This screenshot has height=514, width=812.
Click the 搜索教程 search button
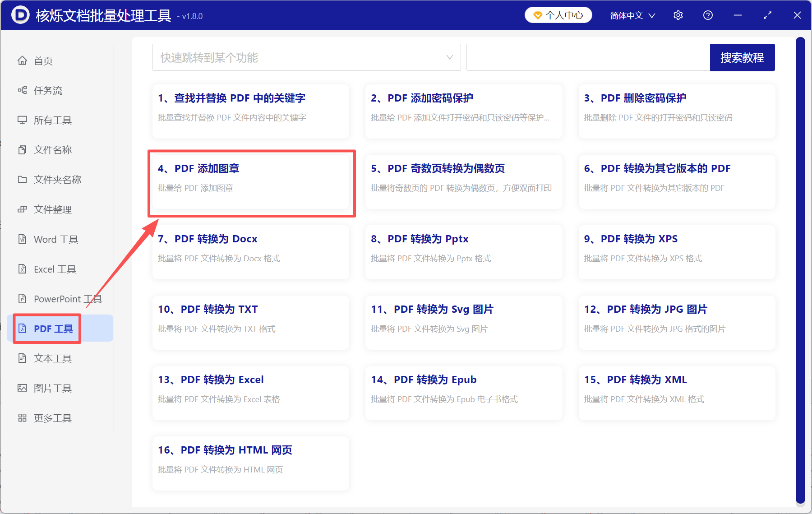point(742,57)
